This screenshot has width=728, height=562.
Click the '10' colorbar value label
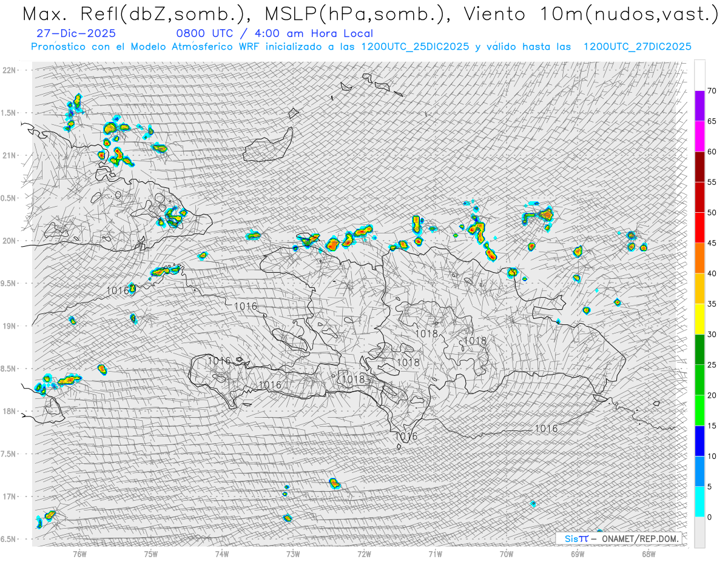712,456
